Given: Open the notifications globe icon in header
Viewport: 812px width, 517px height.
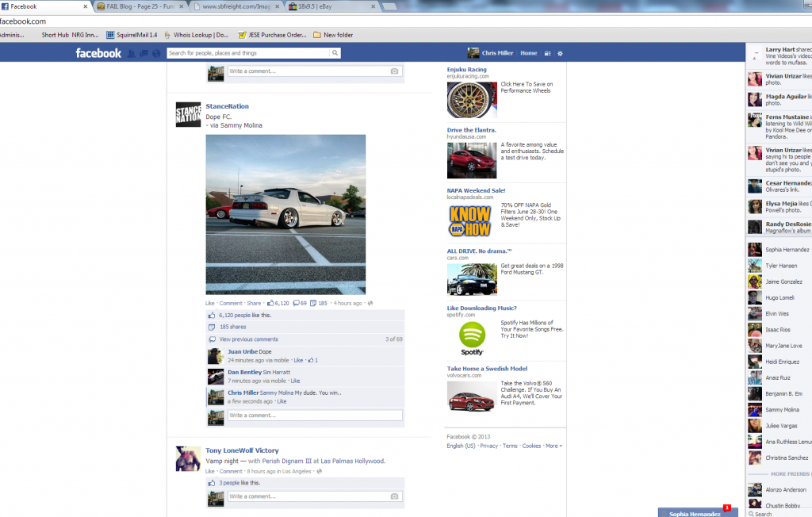Looking at the screenshot, I should (x=156, y=53).
